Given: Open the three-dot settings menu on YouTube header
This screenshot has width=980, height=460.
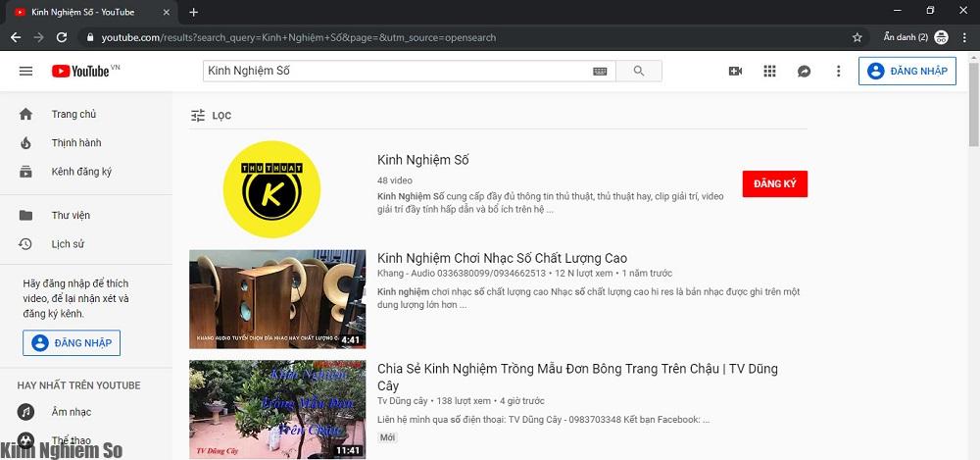Looking at the screenshot, I should point(839,72).
